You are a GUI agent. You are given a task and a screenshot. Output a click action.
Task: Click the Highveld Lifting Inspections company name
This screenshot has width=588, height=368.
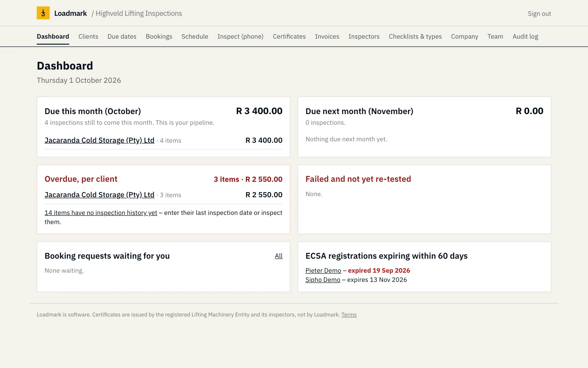[x=139, y=13]
